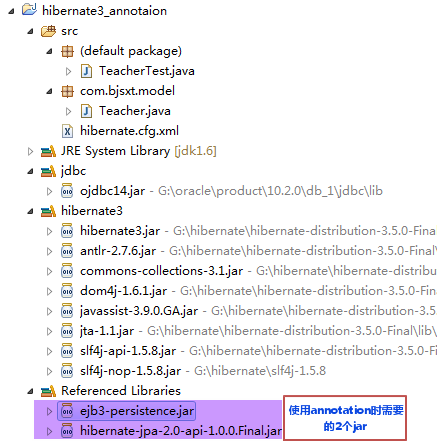
Task: Click the hibernate-jpa-2.0-api jar icon
Action: tap(67, 431)
